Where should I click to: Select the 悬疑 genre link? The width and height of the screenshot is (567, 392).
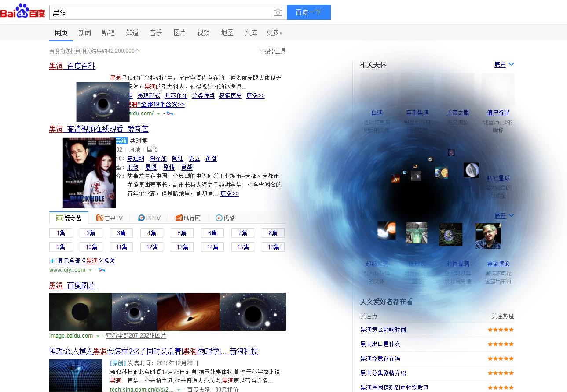(151, 167)
